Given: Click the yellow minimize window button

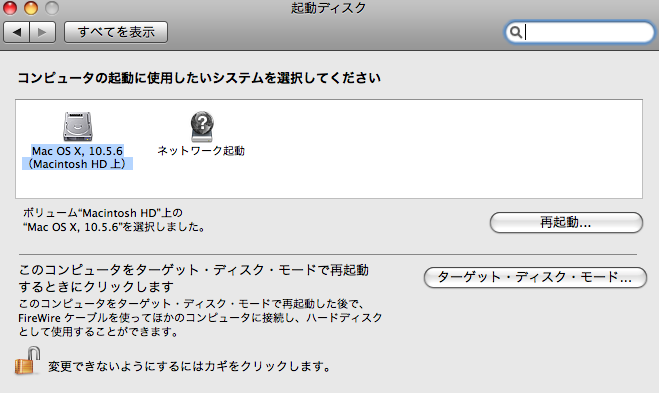Looking at the screenshot, I should pyautogui.click(x=31, y=8).
